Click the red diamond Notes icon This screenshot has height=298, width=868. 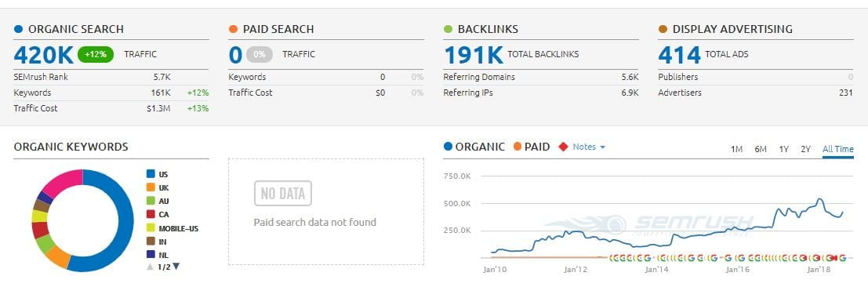pos(564,147)
